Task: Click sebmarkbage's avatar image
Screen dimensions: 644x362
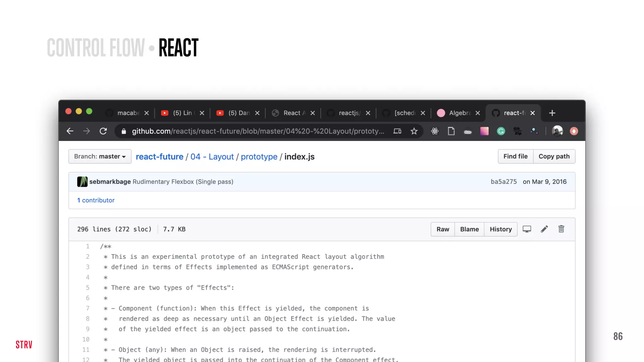Action: point(82,182)
